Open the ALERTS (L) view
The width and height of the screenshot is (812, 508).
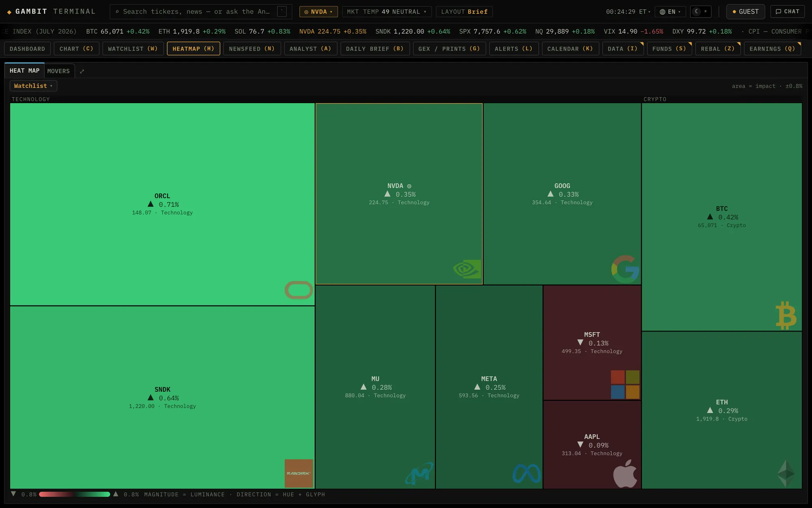click(x=514, y=49)
